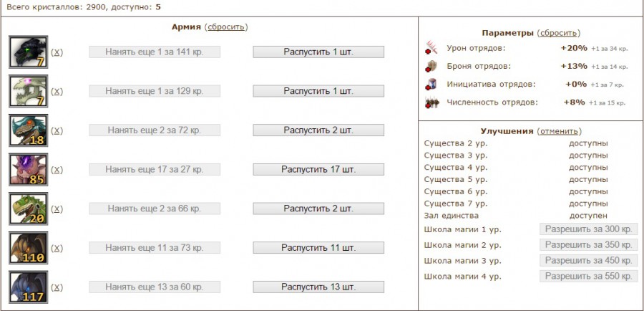Reset parameters via сбросить link
Viewport: 644px width, 311px height.
click(x=559, y=33)
